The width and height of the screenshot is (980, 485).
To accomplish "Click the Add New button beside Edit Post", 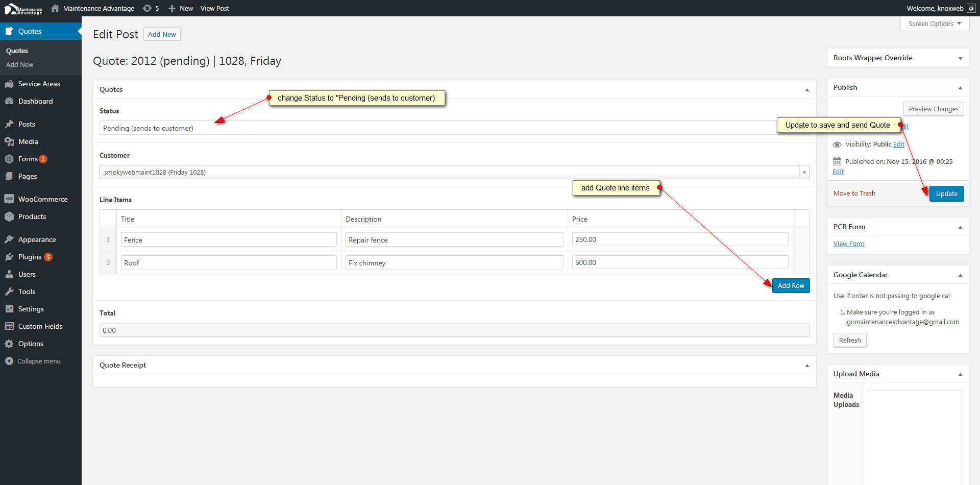I will [x=162, y=34].
